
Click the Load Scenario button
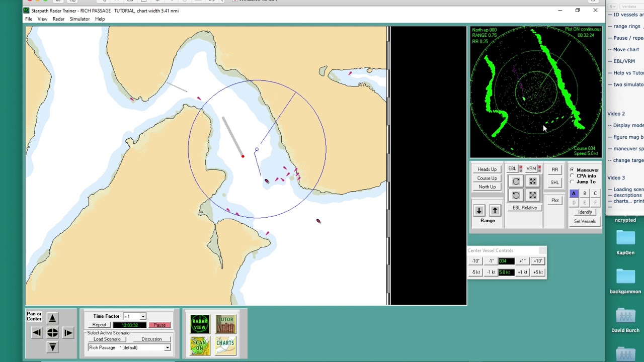pyautogui.click(x=107, y=339)
